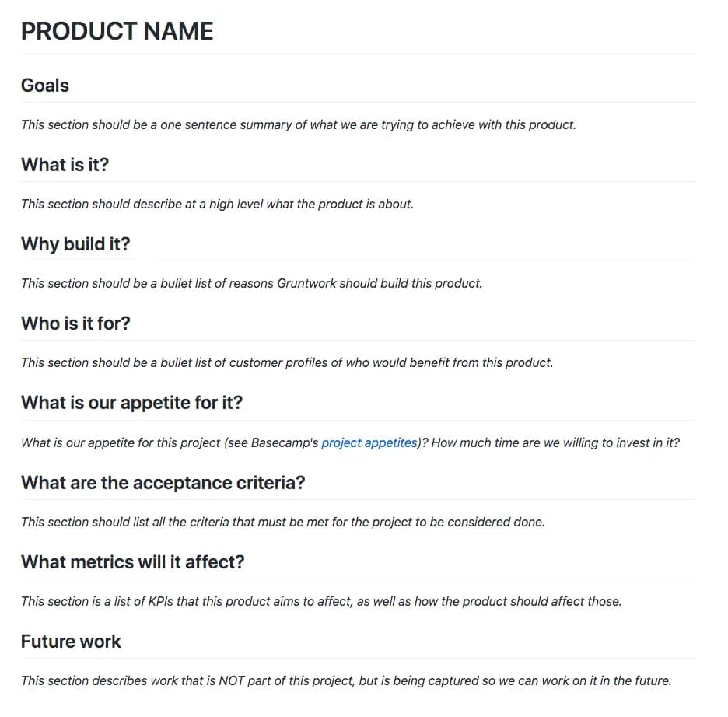The width and height of the screenshot is (728, 717).
Task: Select 'What is our appetite for it?' heading
Action: pyautogui.click(x=132, y=403)
